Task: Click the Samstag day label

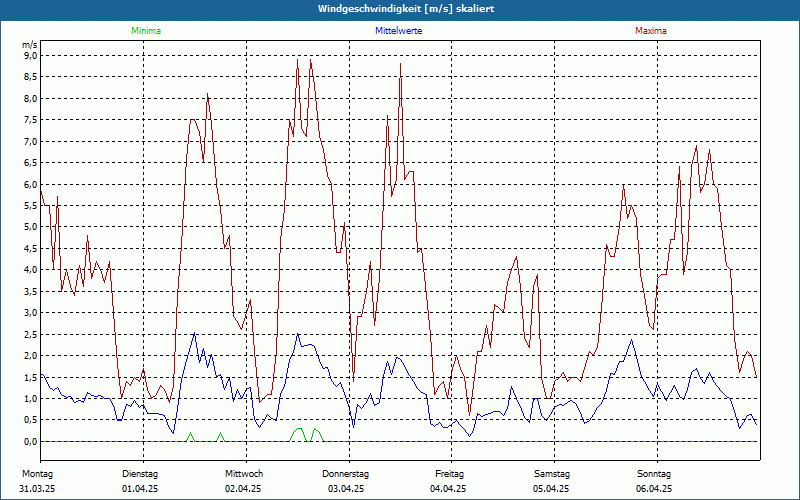Action: coord(552,474)
